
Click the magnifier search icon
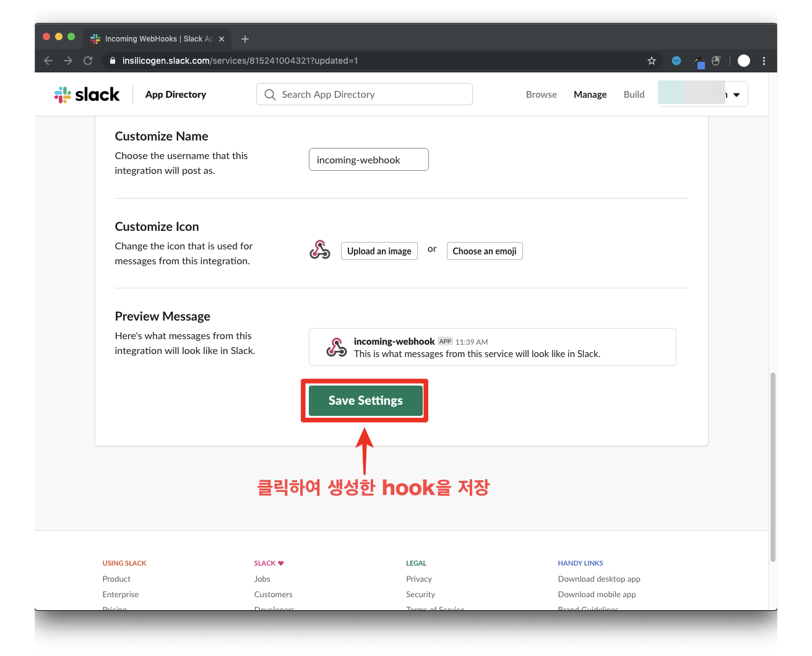pyautogui.click(x=270, y=95)
